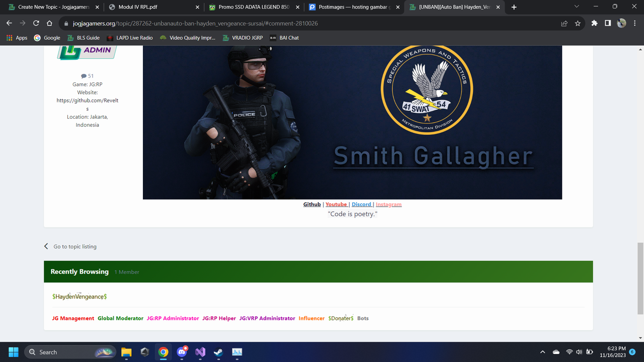The image size is (644, 362).
Task: Select Bots group legend
Action: tap(363, 318)
